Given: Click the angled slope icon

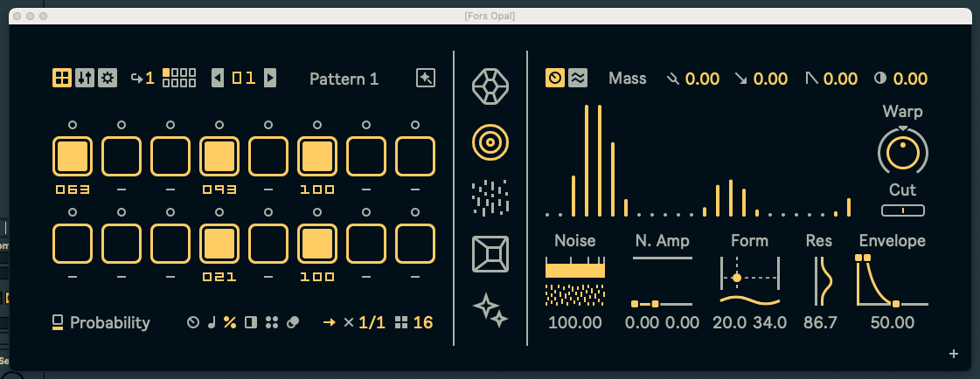Looking at the screenshot, I should (811, 79).
